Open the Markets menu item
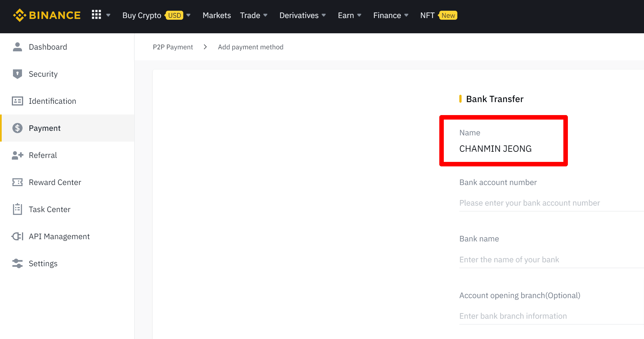 [x=217, y=15]
